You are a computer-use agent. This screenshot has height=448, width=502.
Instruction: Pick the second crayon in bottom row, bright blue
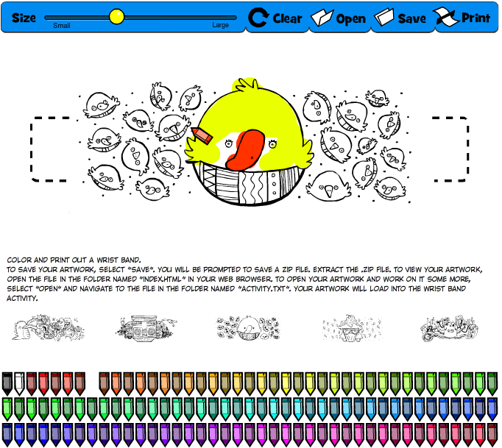(19, 435)
